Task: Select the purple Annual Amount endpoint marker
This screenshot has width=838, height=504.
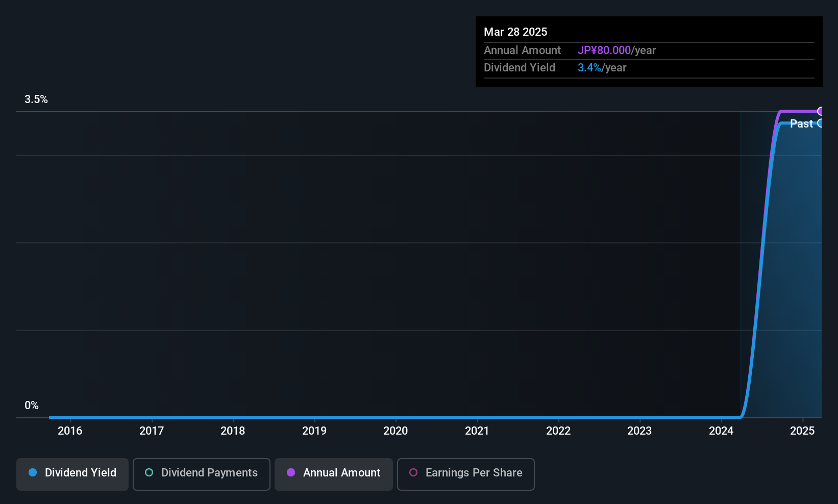Action: click(820, 111)
